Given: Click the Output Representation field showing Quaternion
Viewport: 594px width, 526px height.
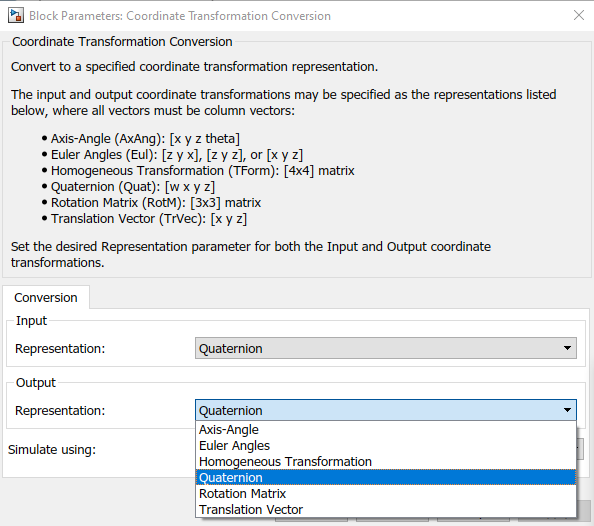Looking at the screenshot, I should [386, 410].
